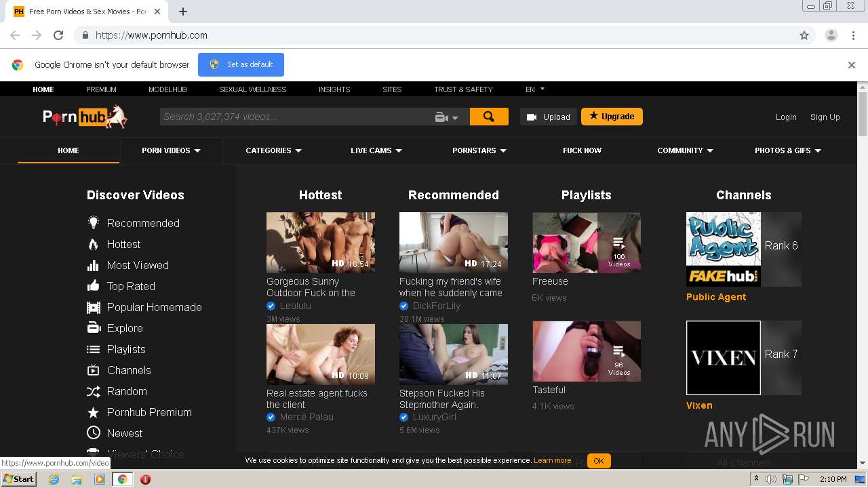Open the SEXUAL WELLNESS top bar link
868x488 pixels.
252,89
